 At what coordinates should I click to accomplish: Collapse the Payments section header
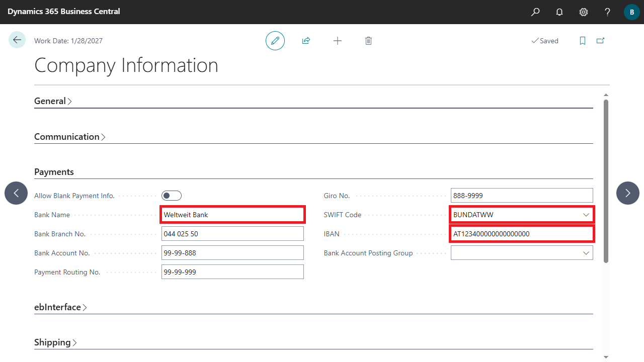point(54,172)
